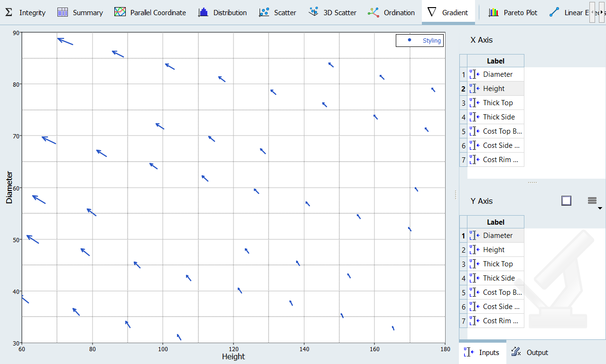Click the Pareto Plot icon

tap(494, 12)
